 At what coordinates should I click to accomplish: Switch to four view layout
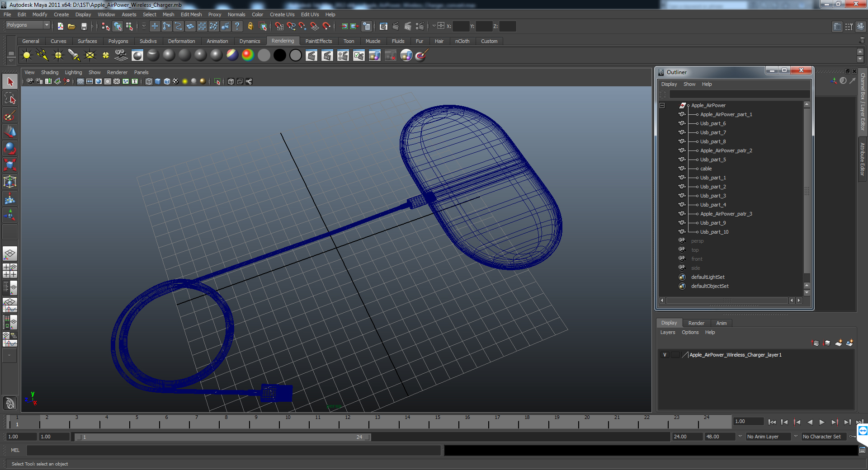[10, 271]
